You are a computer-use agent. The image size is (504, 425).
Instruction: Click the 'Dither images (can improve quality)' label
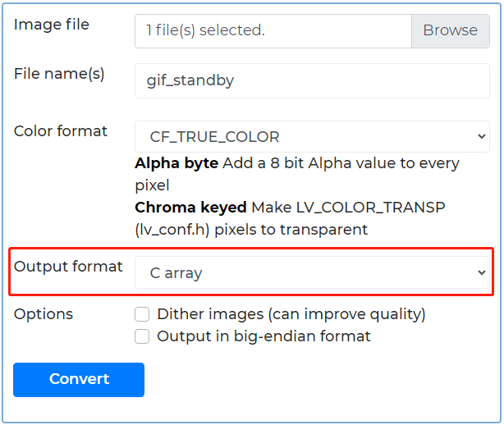291,314
